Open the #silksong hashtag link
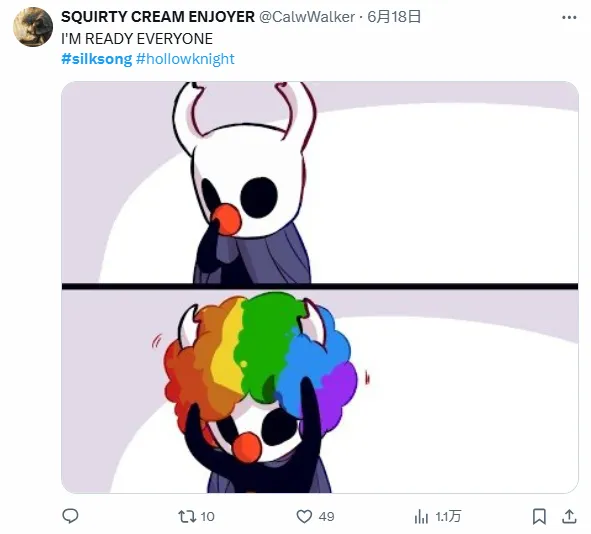This screenshot has height=534, width=591. pos(96,59)
